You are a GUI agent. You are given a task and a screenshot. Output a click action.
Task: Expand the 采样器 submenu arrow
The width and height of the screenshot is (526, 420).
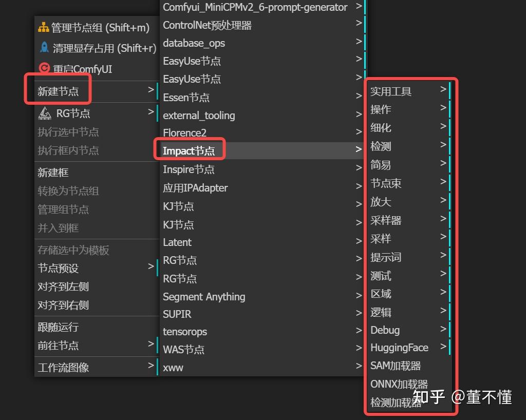point(443,219)
